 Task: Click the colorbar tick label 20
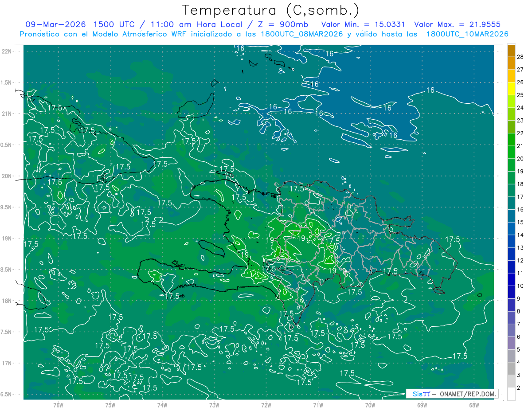tap(520, 159)
